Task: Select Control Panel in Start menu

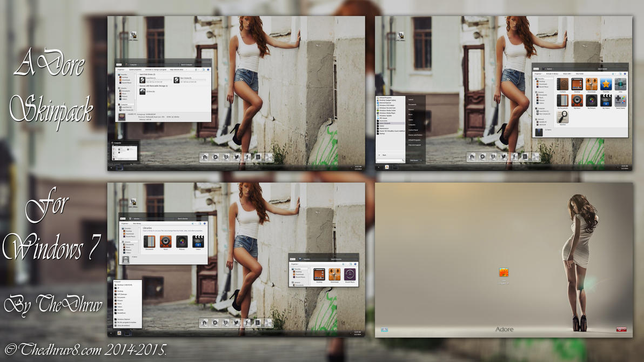Action: tap(413, 130)
